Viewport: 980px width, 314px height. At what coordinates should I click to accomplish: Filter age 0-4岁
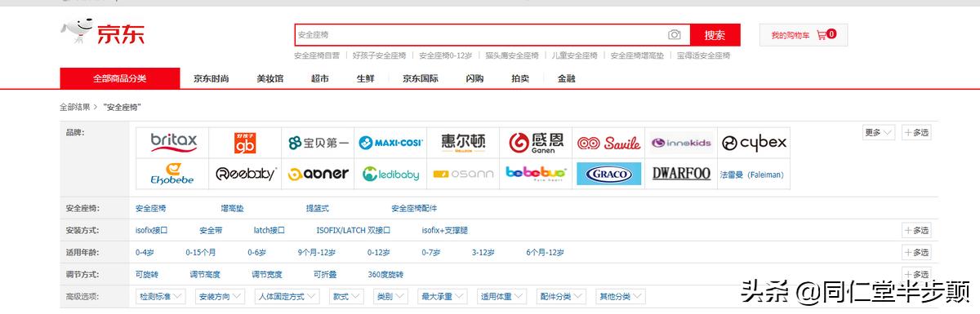point(145,253)
